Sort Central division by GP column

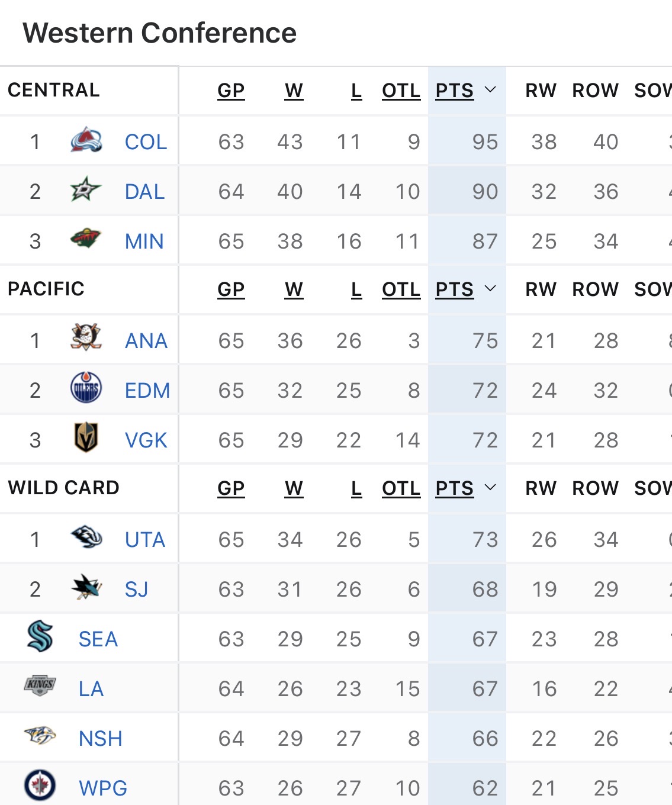pyautogui.click(x=231, y=91)
